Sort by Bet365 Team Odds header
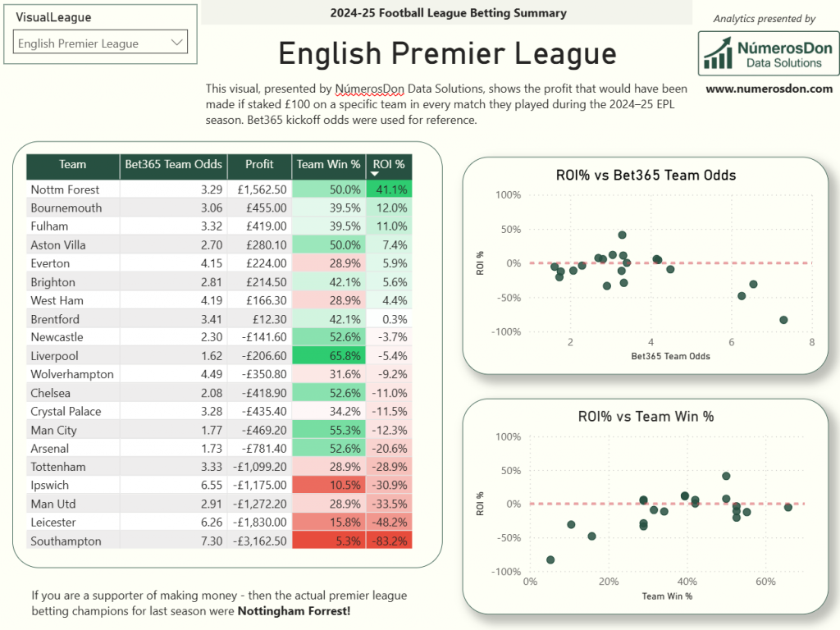Image resolution: width=840 pixels, height=630 pixels. 173,164
